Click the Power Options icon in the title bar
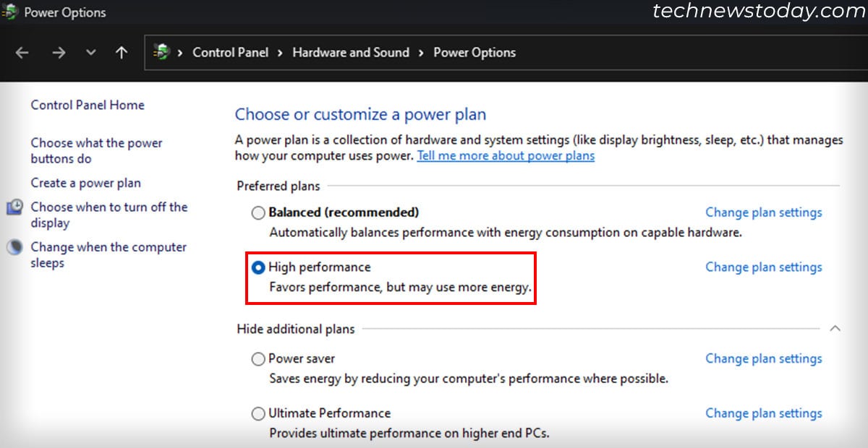The width and height of the screenshot is (868, 448). (x=10, y=12)
